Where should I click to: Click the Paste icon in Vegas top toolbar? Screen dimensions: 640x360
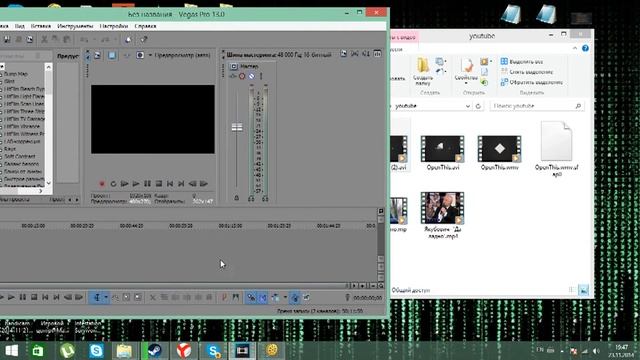[67, 40]
